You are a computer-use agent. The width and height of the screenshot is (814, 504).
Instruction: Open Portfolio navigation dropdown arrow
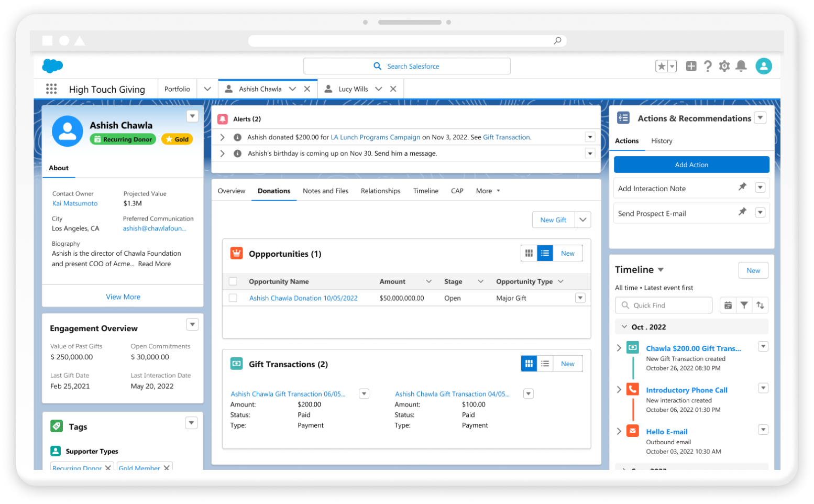[x=207, y=89]
